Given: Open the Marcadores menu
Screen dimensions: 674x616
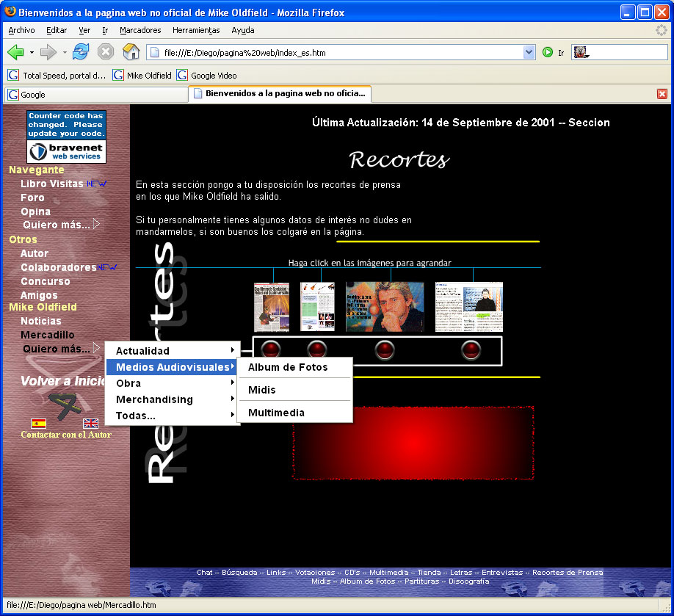Looking at the screenshot, I should coord(140,30).
